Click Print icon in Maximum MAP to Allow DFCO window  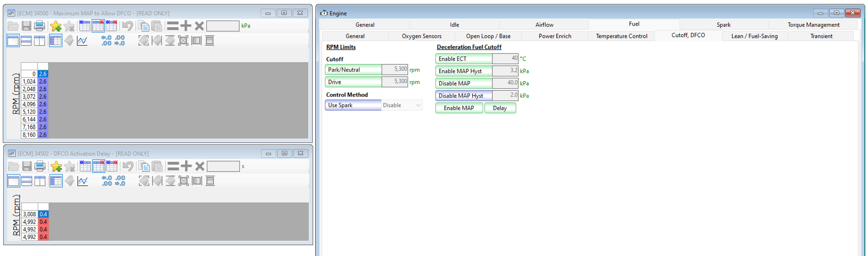click(40, 26)
